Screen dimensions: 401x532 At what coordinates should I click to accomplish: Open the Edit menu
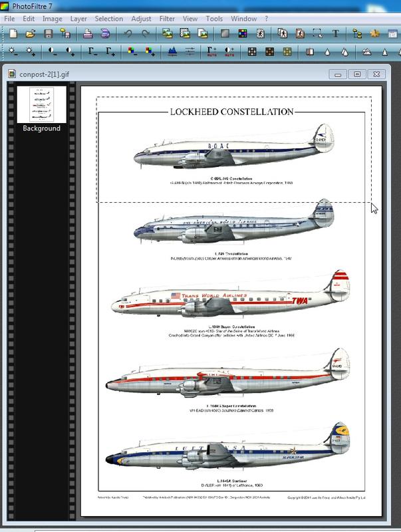pyautogui.click(x=29, y=19)
